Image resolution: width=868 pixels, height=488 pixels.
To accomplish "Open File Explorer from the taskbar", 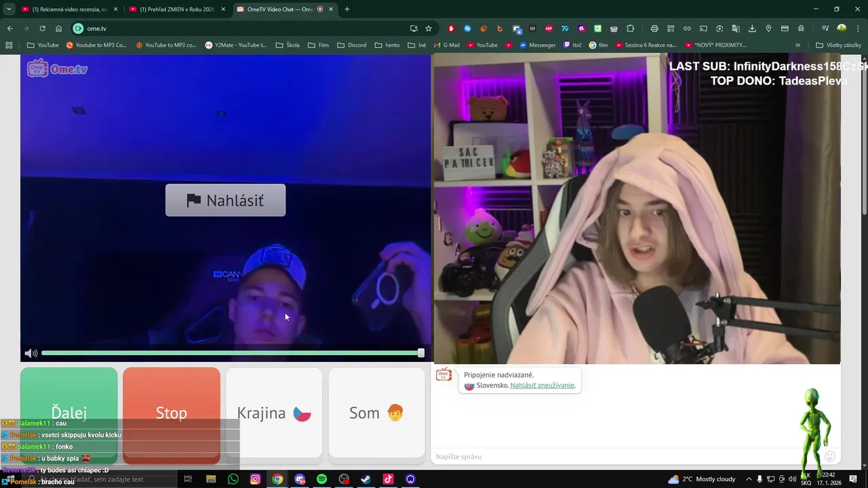I will click(x=211, y=479).
